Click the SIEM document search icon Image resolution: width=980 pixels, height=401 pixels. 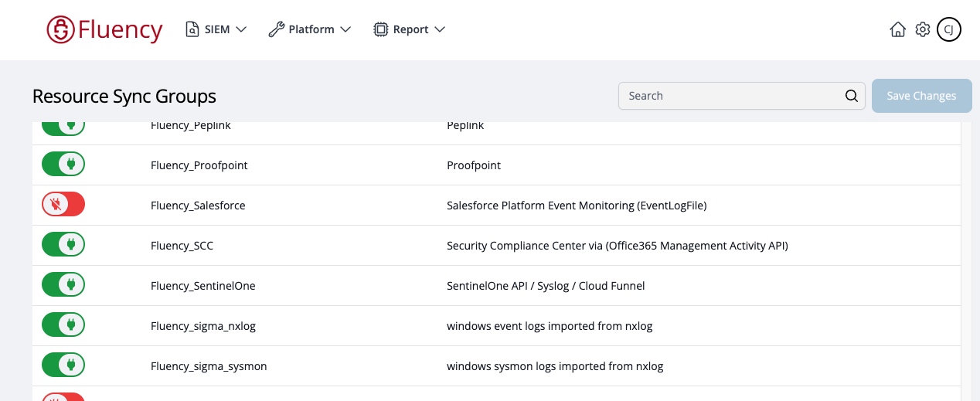pos(192,29)
